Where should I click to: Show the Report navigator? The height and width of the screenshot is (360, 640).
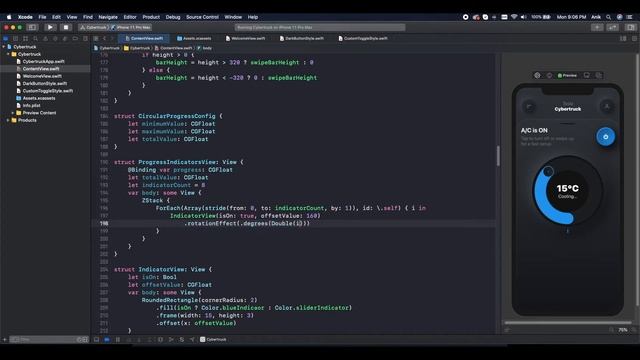85,38
